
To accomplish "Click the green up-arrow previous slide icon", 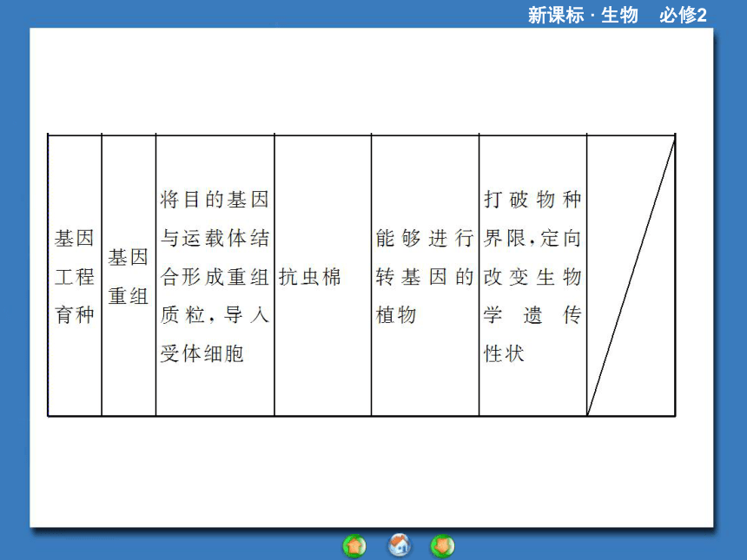I will [x=354, y=546].
